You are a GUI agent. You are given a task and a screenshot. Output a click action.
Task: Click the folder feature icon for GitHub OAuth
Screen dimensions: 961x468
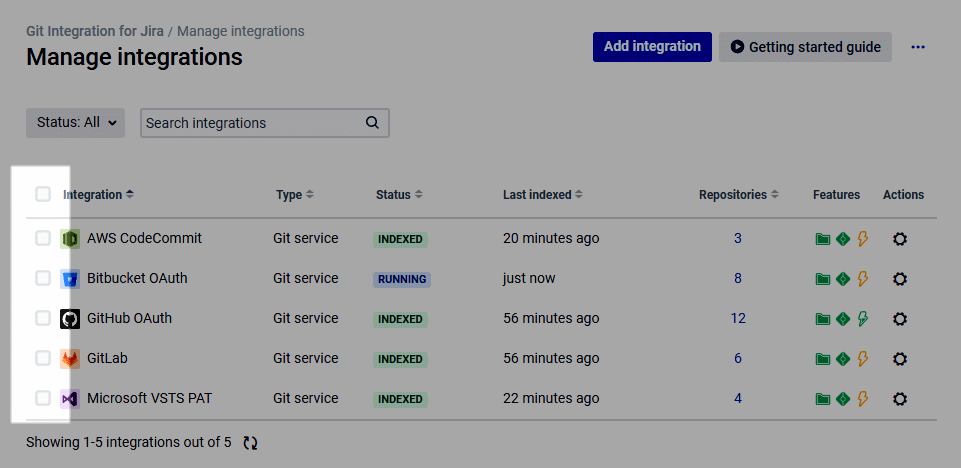point(822,319)
